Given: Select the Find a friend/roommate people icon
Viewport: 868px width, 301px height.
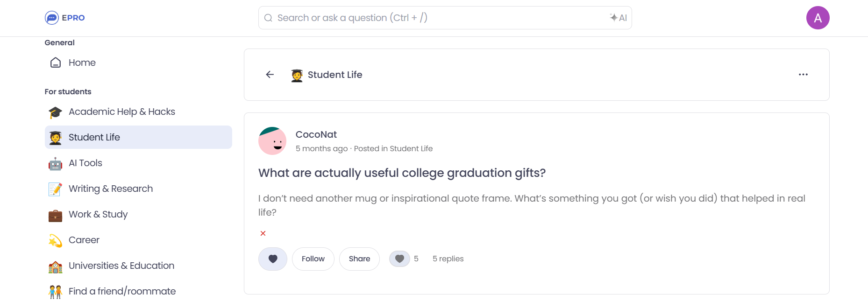Looking at the screenshot, I should [55, 291].
